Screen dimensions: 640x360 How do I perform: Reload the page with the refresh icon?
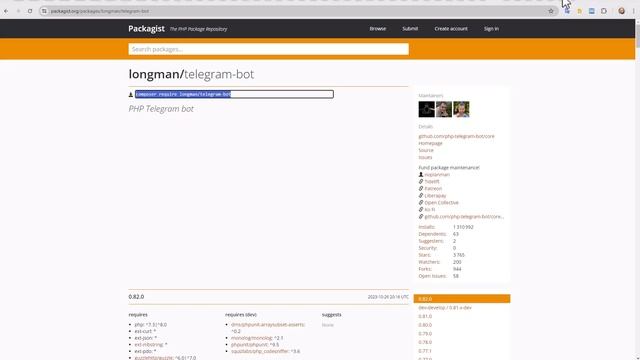[30, 11]
